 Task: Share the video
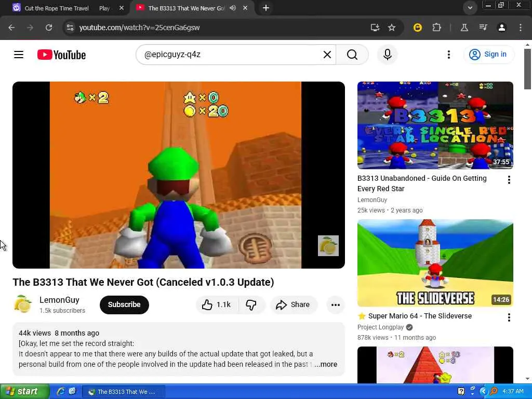click(293, 304)
